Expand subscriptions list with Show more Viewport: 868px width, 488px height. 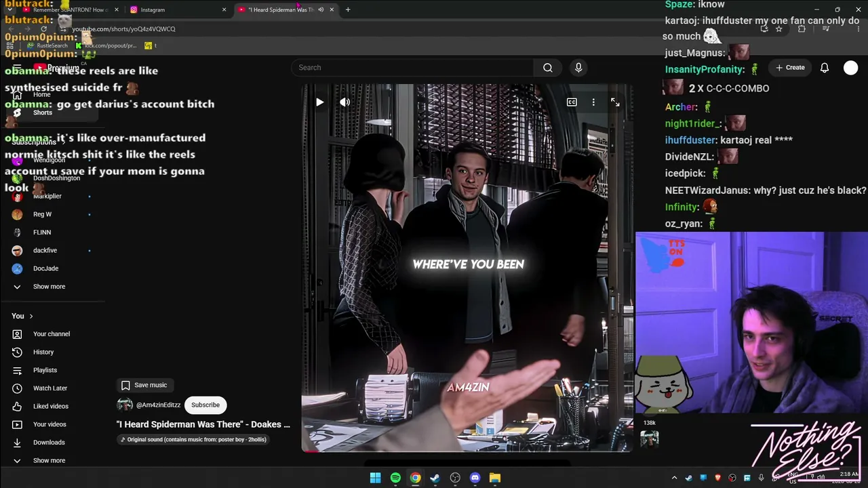[52, 287]
